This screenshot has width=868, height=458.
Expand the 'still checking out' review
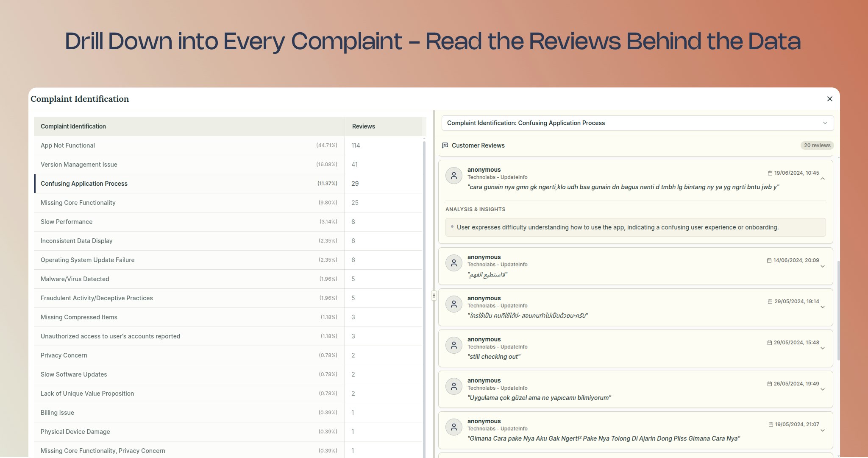click(x=822, y=348)
